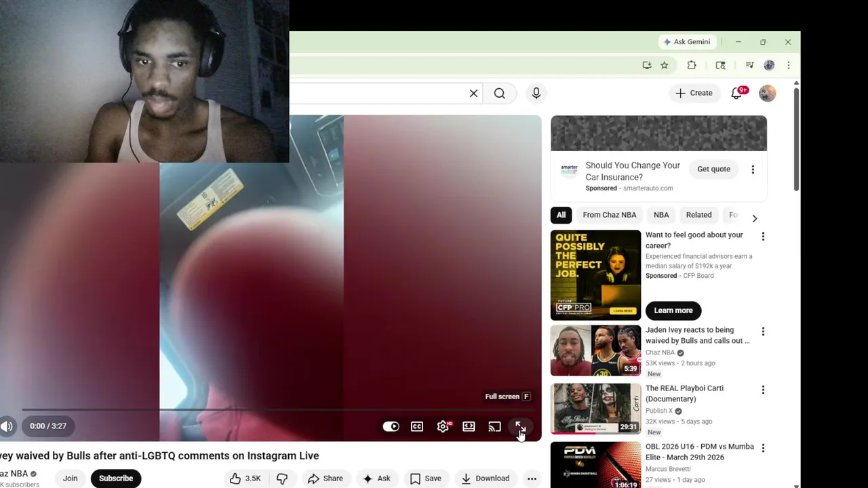Open more actions ellipsis below the video
Screen dimensions: 868x488
point(532,479)
